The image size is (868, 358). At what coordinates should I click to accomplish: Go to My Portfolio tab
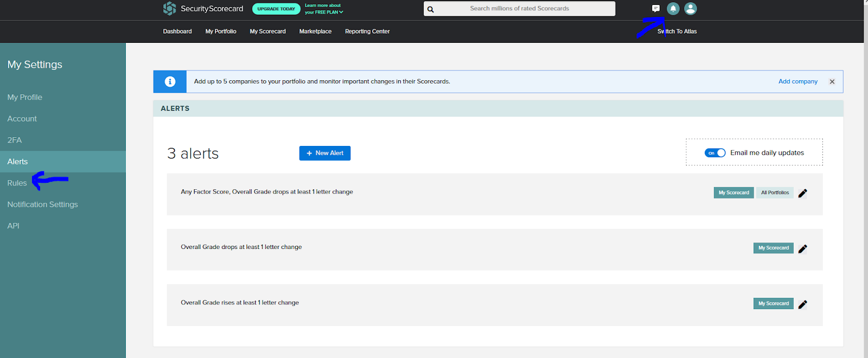click(221, 31)
